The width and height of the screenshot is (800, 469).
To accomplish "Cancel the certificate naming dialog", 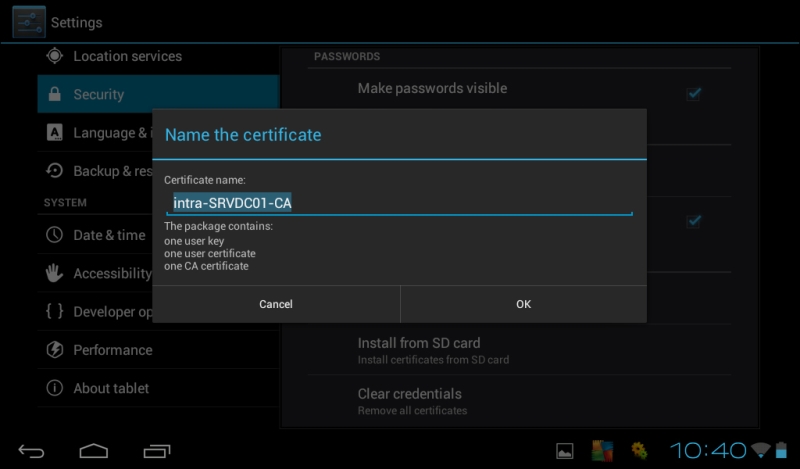I will pyautogui.click(x=276, y=304).
